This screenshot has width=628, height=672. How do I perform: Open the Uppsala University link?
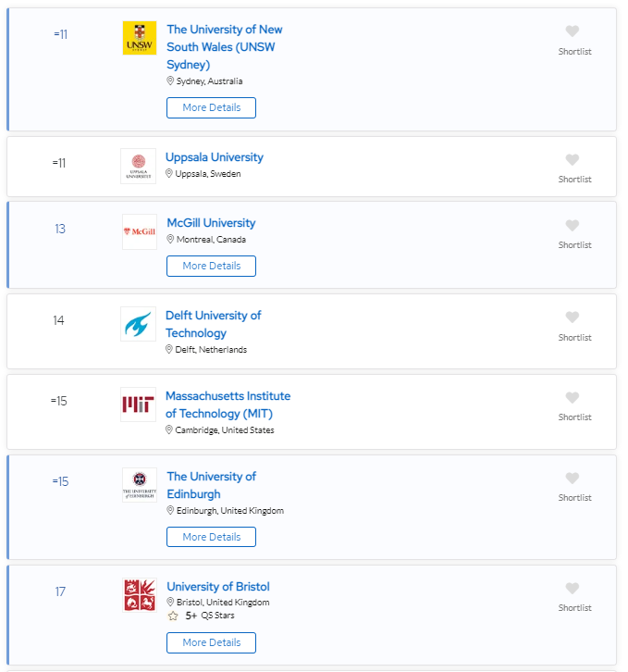(x=215, y=157)
